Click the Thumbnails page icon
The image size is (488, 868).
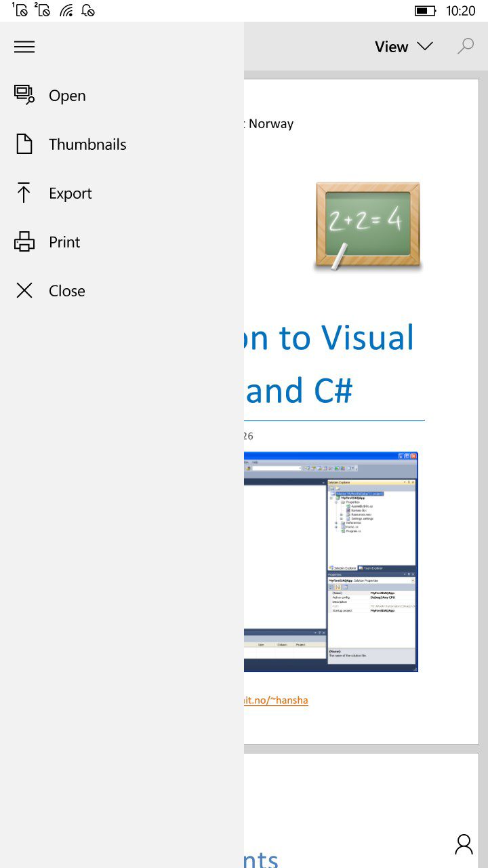point(24,144)
